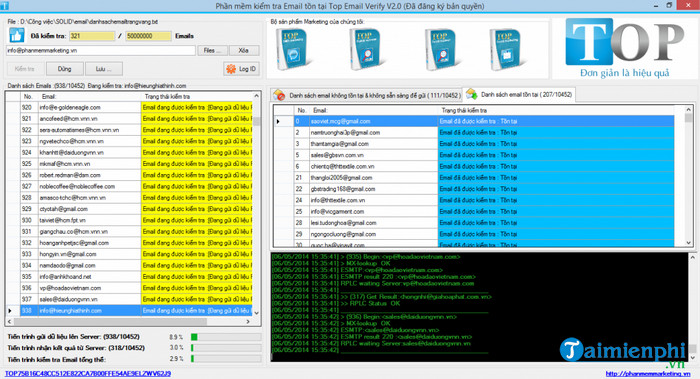
Task: Click the existing emails list vertical scrollbar
Action: (x=688, y=176)
